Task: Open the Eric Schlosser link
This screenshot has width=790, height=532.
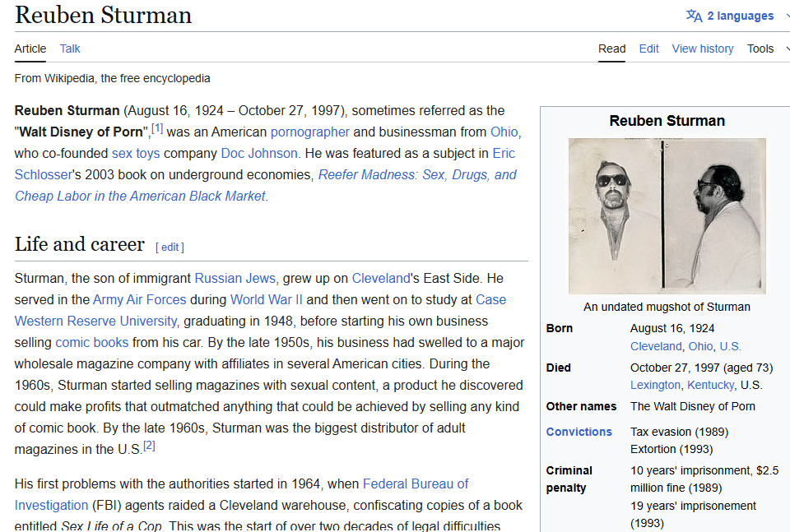Action: click(x=504, y=154)
